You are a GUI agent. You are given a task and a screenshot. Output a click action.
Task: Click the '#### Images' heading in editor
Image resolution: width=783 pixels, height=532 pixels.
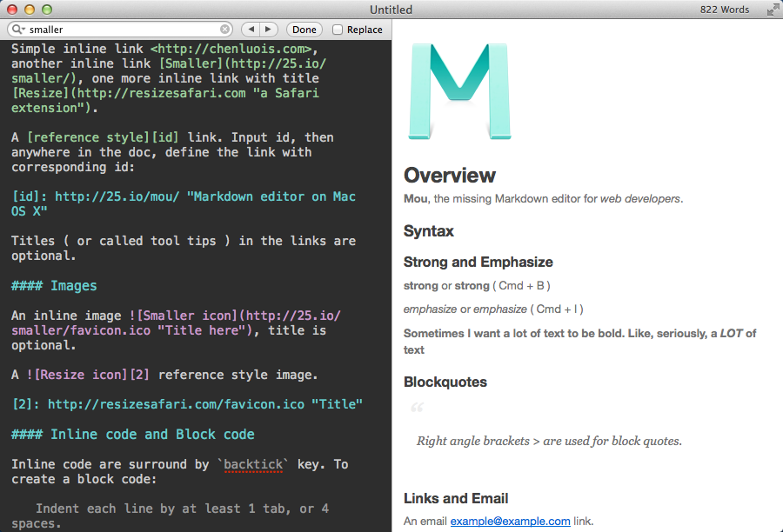tap(54, 286)
